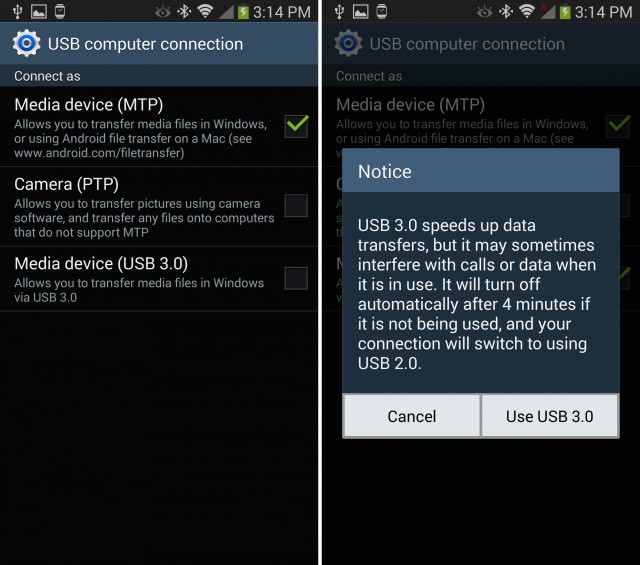Select the Media device (USB 3.0) option row
This screenshot has height=565, width=640.
coord(159,279)
